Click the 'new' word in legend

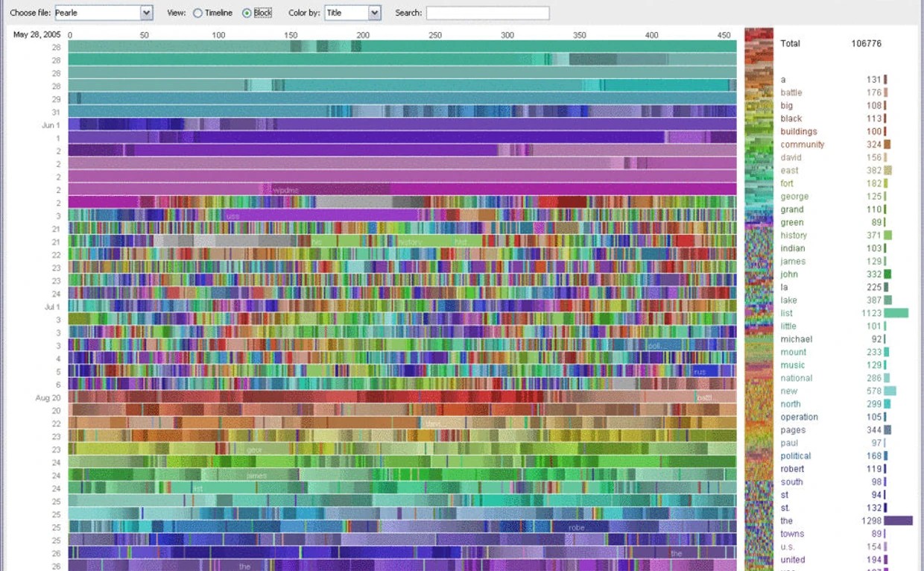coord(789,391)
